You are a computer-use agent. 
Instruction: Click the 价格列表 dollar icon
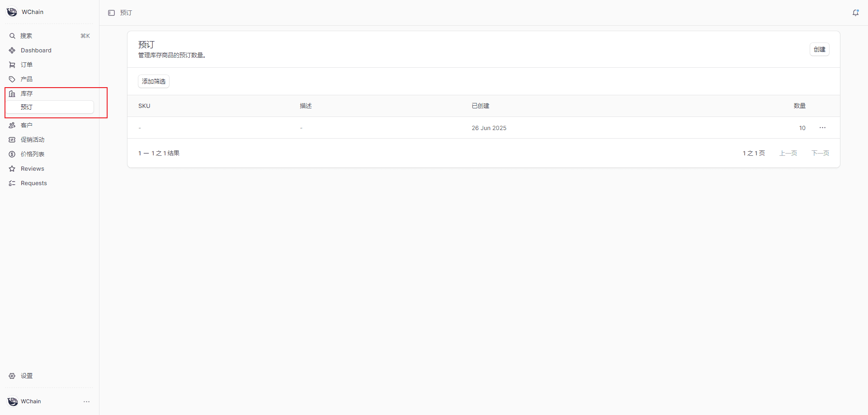pyautogui.click(x=12, y=154)
